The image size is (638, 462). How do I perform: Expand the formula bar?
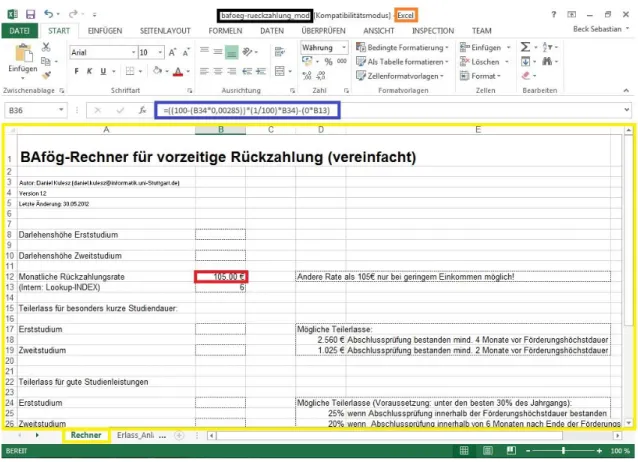[x=627, y=110]
